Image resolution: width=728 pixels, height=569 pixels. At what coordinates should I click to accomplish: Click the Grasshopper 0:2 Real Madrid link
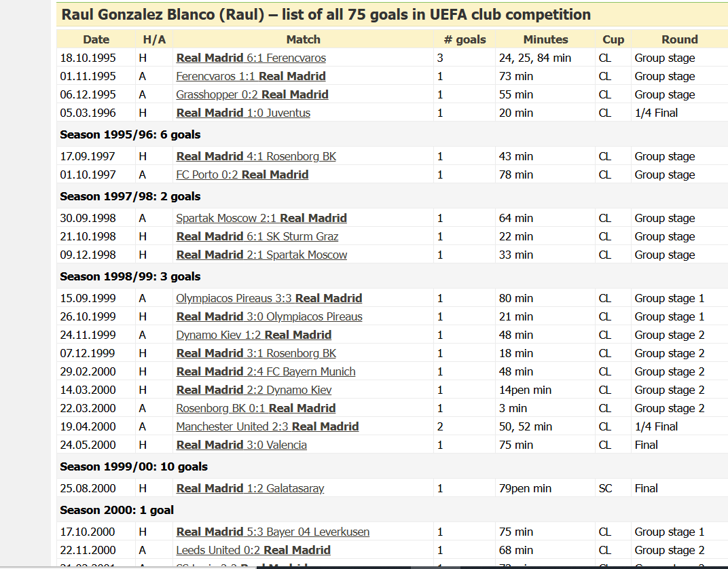(x=252, y=95)
